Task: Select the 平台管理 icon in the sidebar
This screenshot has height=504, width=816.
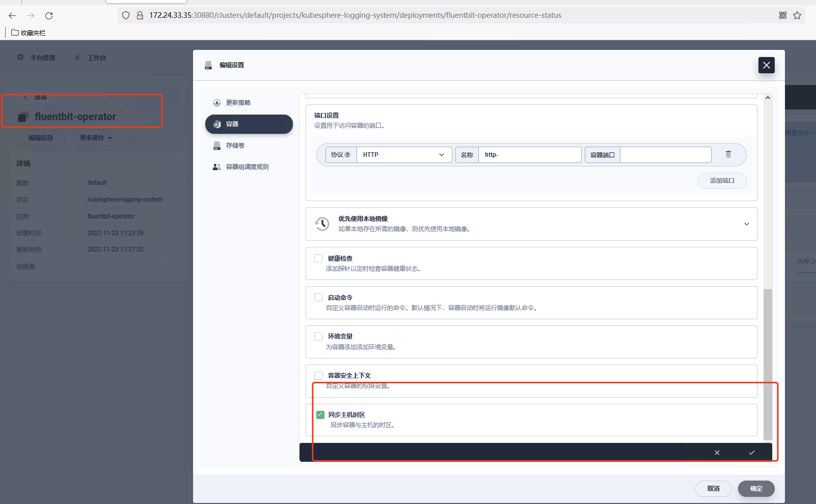Action: 20,57
